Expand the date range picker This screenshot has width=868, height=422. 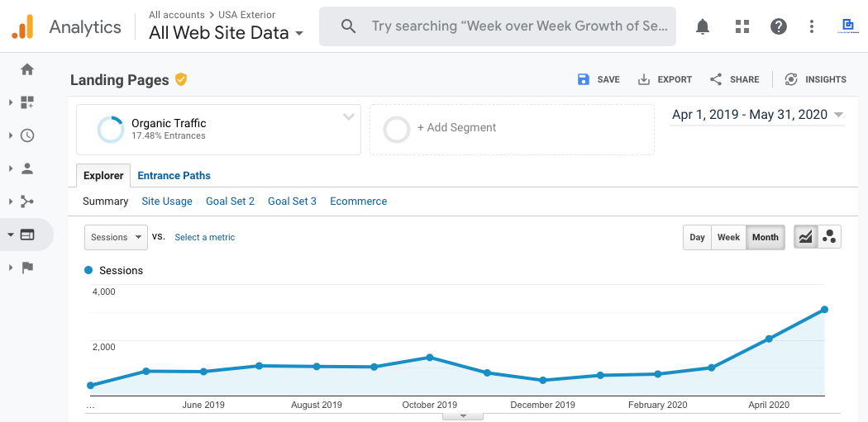[757, 115]
